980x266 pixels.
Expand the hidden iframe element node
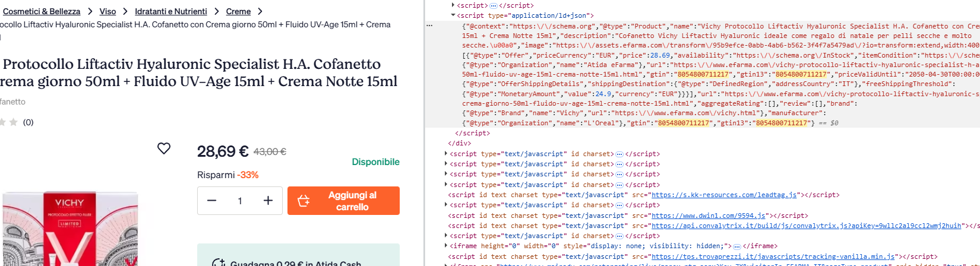click(446, 246)
